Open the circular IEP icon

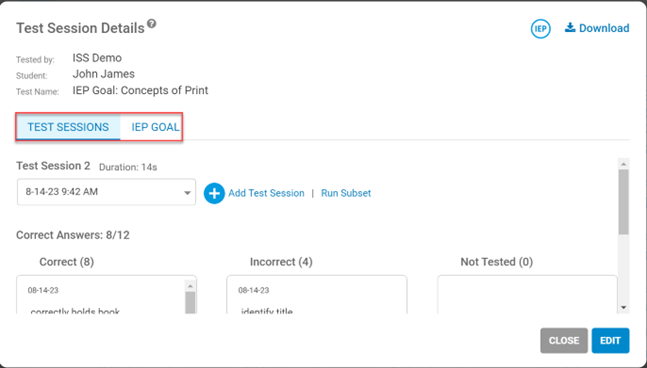tap(541, 29)
